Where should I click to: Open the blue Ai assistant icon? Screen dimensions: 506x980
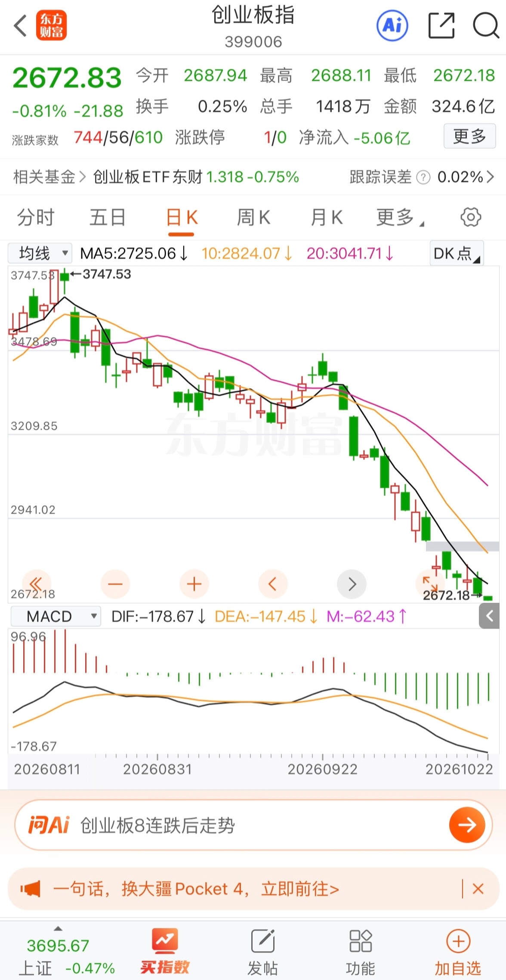(x=392, y=25)
